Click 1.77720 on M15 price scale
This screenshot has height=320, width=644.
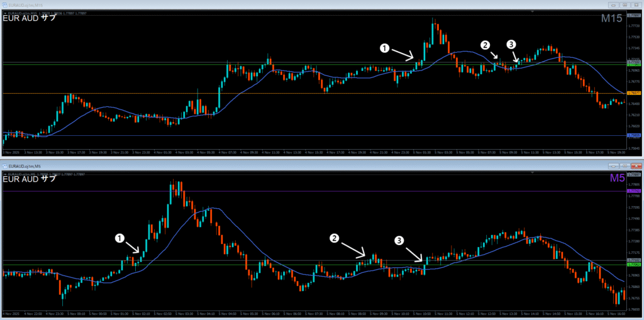(x=633, y=25)
